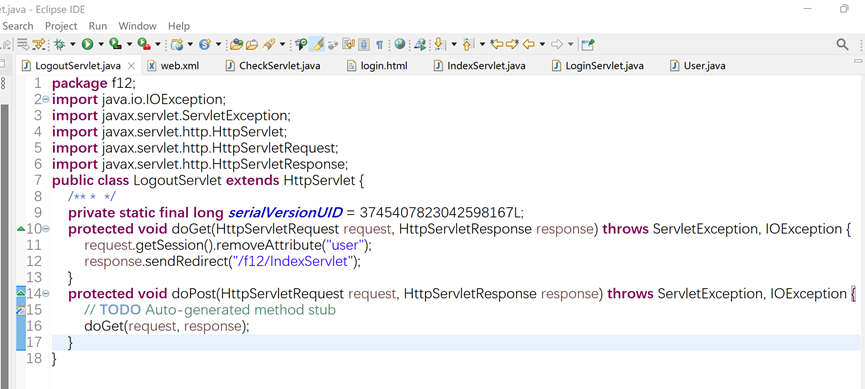Switch to the web.xml tab
The width and height of the screenshot is (865, 389).
click(x=173, y=66)
